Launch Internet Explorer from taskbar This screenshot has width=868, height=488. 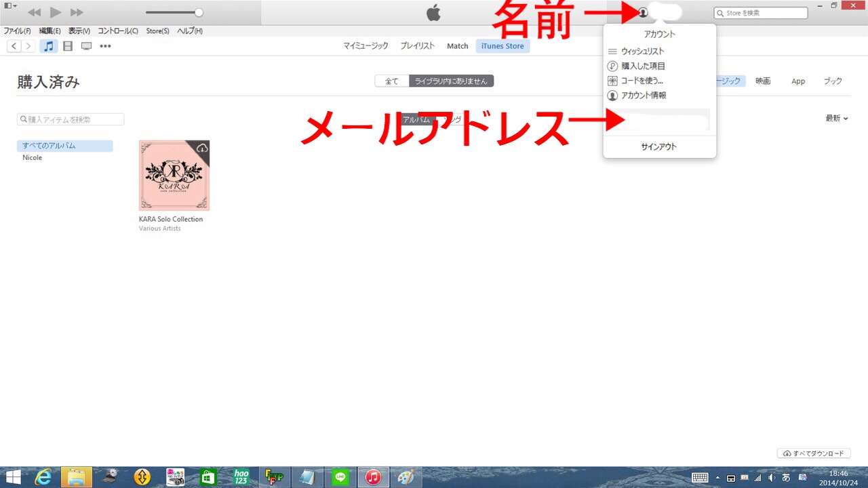click(x=44, y=477)
